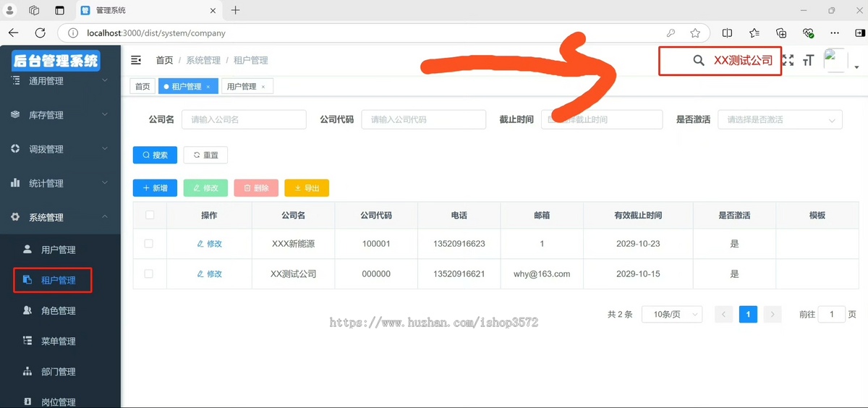
Task: Open user avatar menu
Action: point(835,61)
